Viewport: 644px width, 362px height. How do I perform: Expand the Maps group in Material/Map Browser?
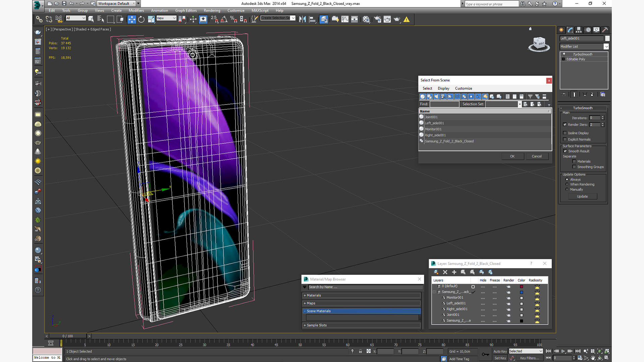[x=362, y=303]
